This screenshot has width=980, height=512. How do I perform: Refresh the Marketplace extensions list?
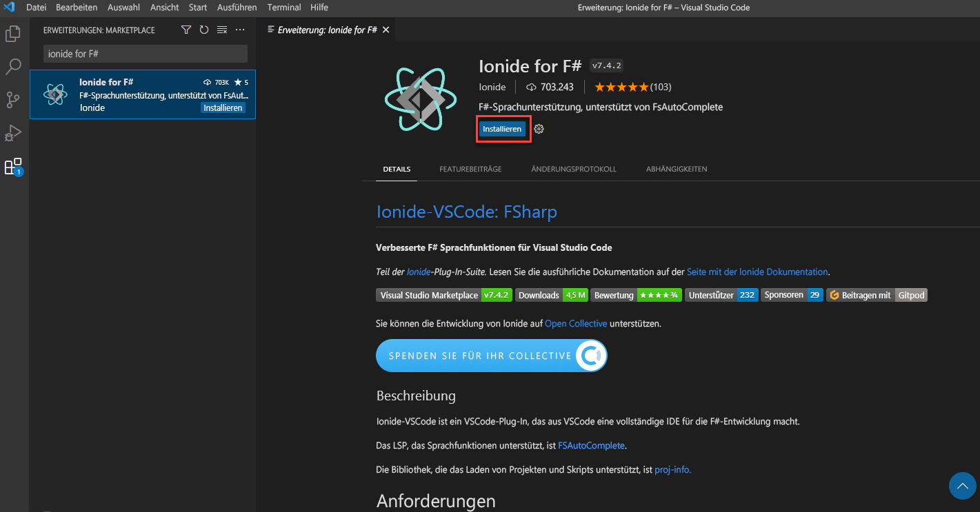(x=203, y=30)
